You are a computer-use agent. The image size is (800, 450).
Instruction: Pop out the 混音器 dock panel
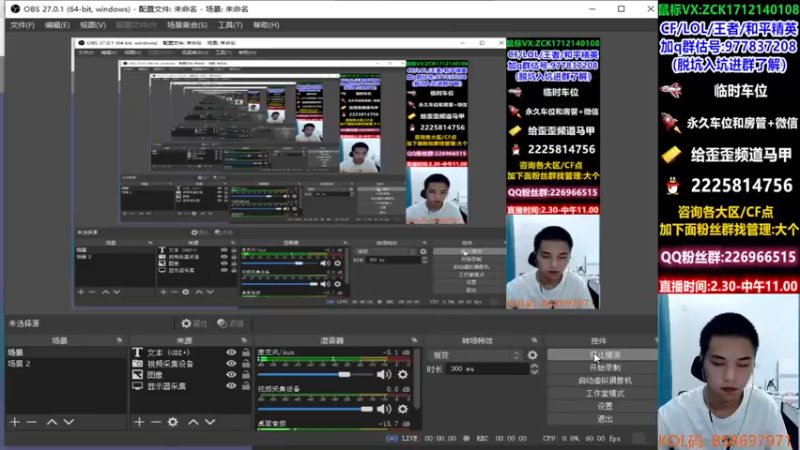(414, 340)
